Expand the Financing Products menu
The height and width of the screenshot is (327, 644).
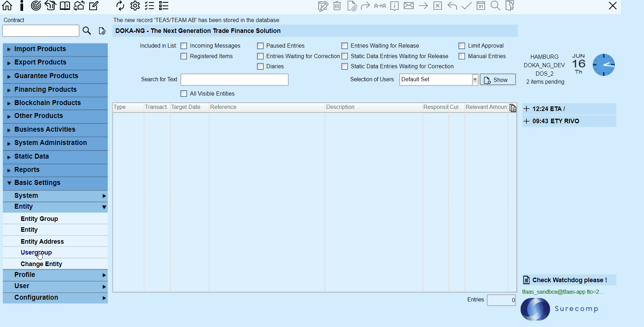pos(55,90)
